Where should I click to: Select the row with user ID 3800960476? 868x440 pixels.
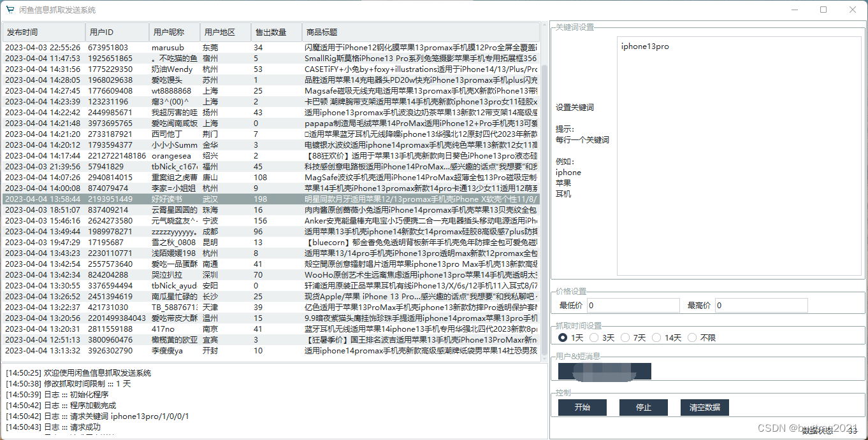click(x=271, y=340)
